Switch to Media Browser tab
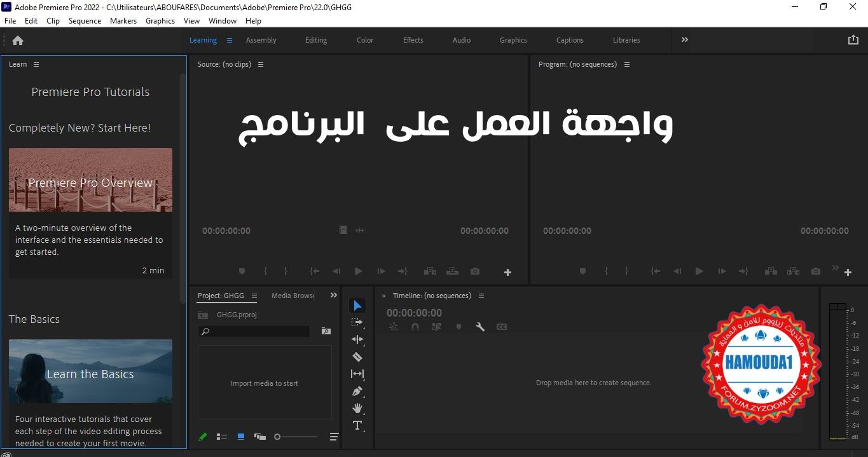868x457 pixels. 293,296
